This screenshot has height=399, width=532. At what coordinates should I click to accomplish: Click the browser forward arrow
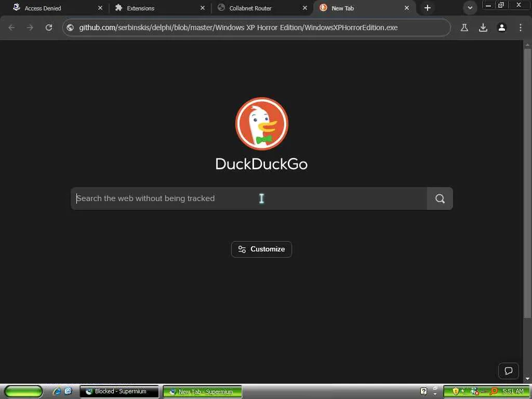[30, 28]
